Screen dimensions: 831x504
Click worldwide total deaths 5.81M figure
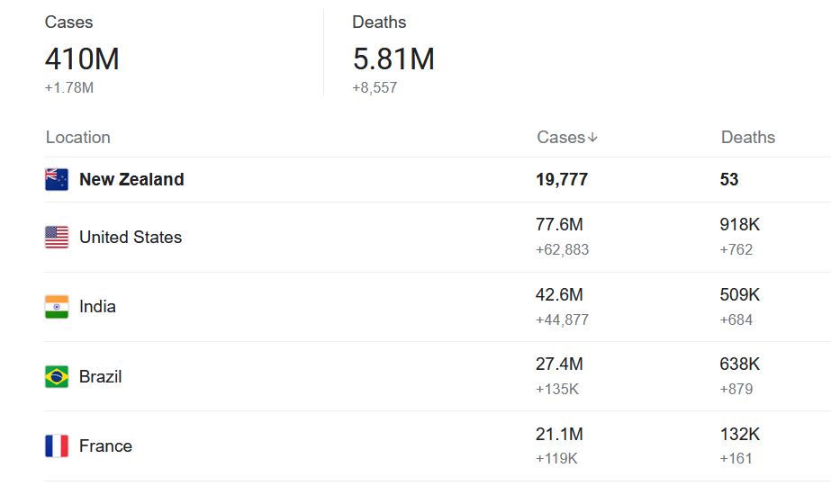[393, 58]
